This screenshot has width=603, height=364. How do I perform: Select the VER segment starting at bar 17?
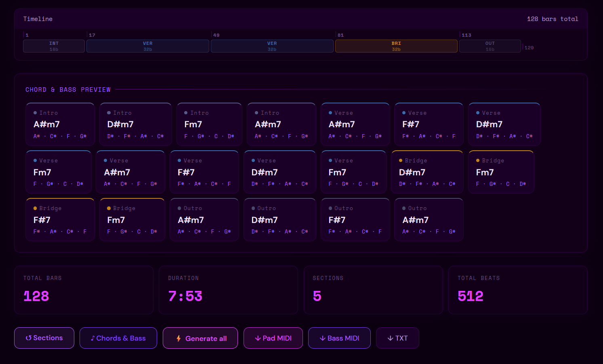pyautogui.click(x=148, y=46)
